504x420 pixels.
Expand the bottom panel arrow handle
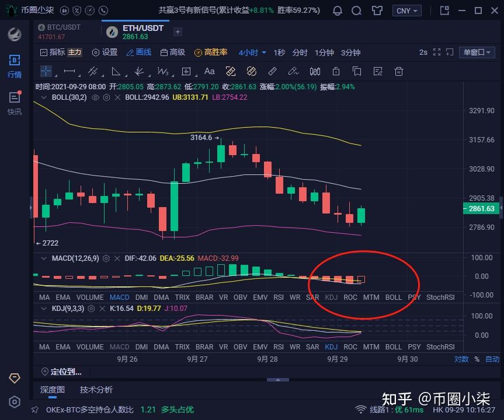click(278, 380)
